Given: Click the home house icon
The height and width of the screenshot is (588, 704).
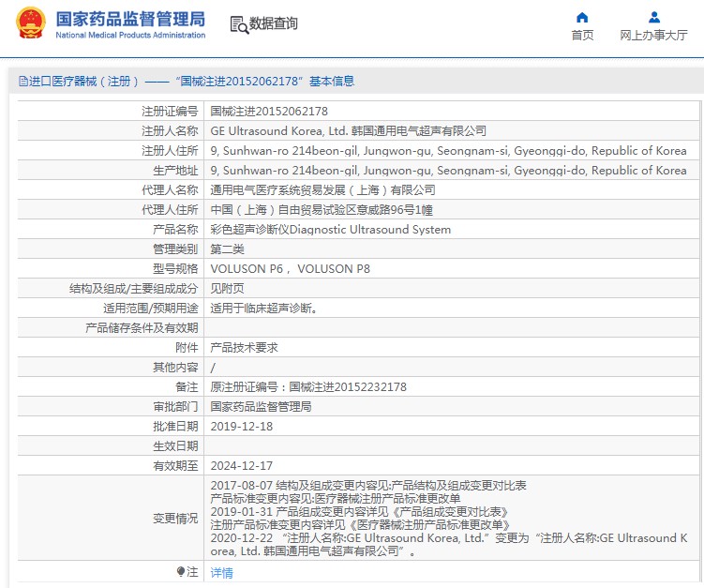Looking at the screenshot, I should 582,18.
